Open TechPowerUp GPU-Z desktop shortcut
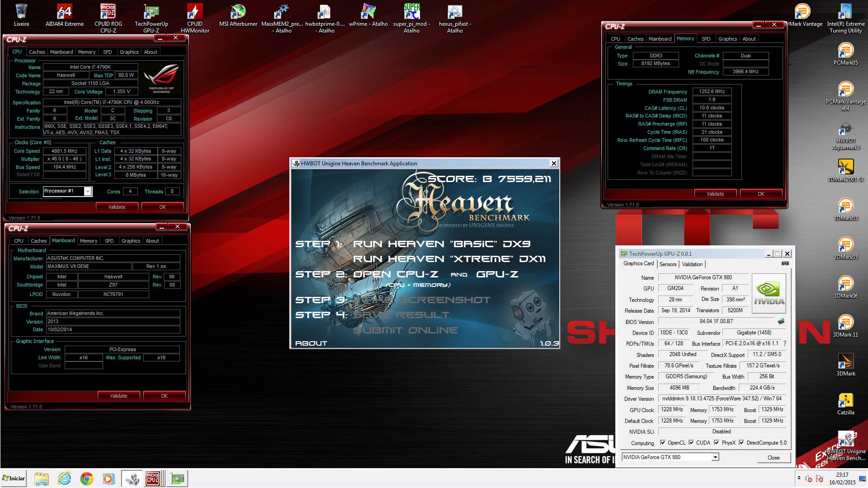 (151, 18)
